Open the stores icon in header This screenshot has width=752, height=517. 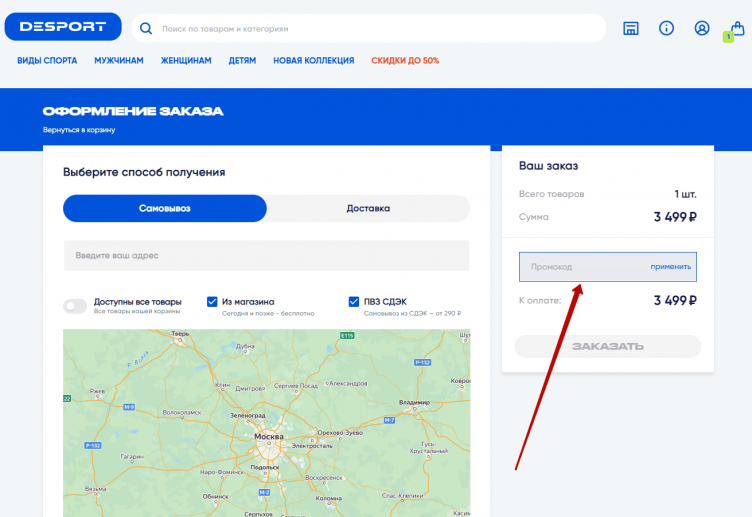[631, 28]
